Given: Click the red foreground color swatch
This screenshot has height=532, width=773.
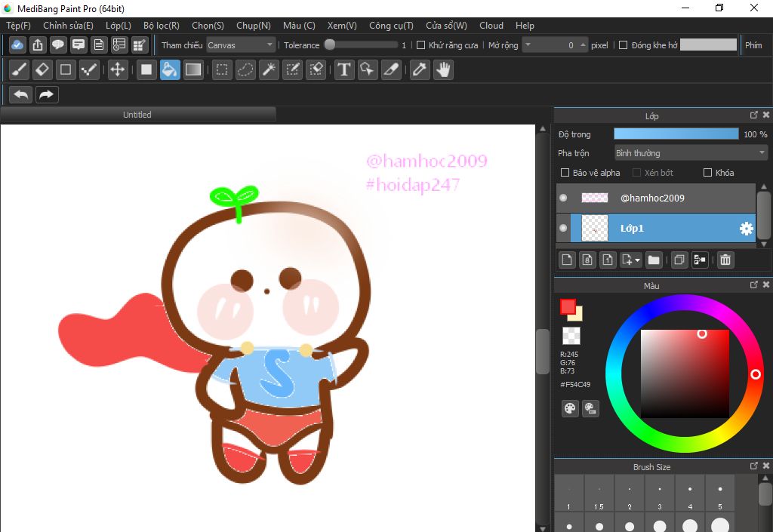Looking at the screenshot, I should [568, 306].
